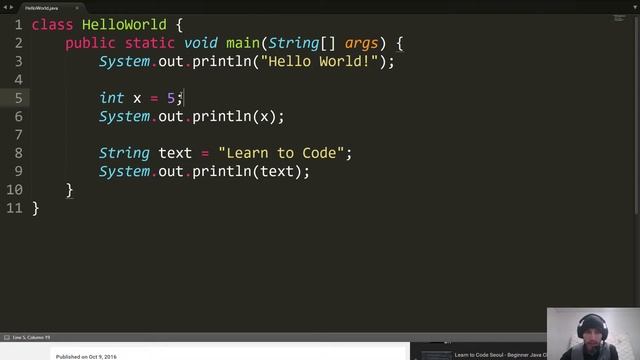This screenshot has height=360, width=640.
Task: Click the 'public' keyword on line 2
Action: tap(90, 43)
